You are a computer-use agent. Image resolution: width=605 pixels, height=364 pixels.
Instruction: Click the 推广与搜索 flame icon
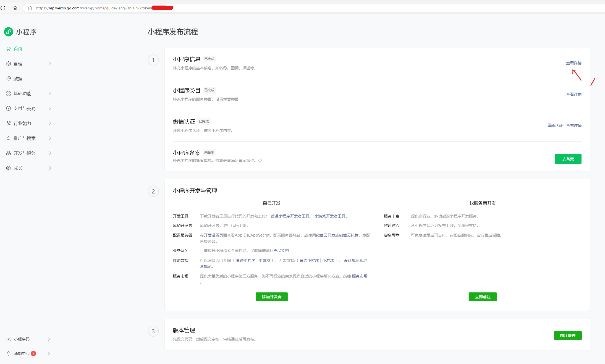9,138
